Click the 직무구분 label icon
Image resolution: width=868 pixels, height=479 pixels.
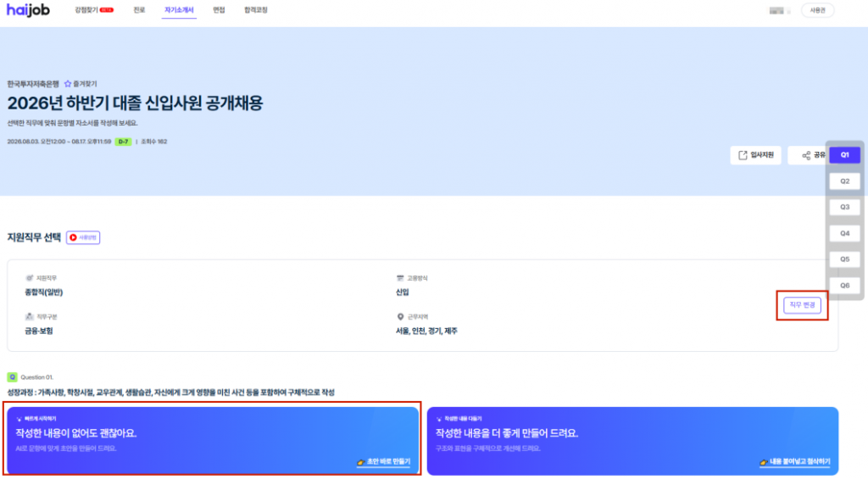point(30,317)
